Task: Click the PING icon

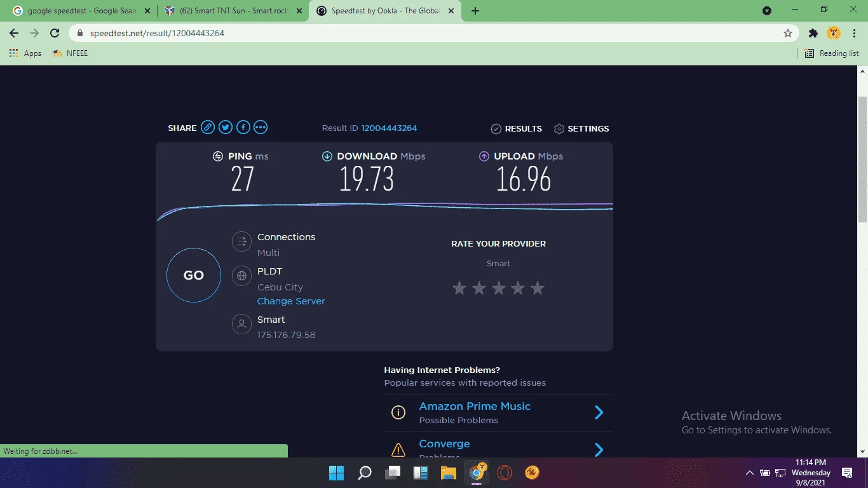Action: (218, 156)
